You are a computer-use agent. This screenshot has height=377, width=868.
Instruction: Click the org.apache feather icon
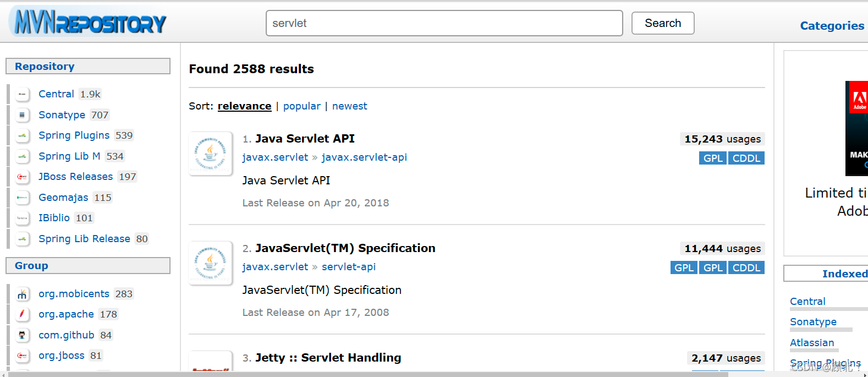point(22,314)
